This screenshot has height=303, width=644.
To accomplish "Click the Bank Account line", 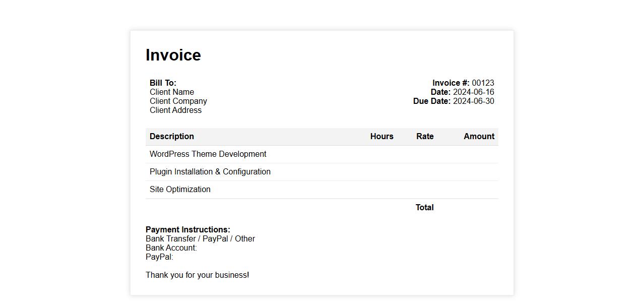I will click(x=171, y=248).
